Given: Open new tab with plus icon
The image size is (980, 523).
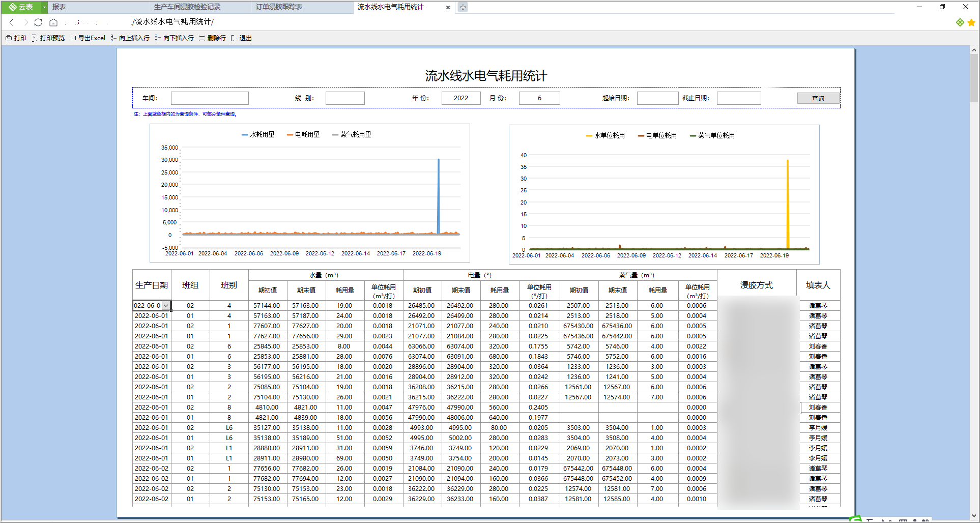Looking at the screenshot, I should [463, 7].
